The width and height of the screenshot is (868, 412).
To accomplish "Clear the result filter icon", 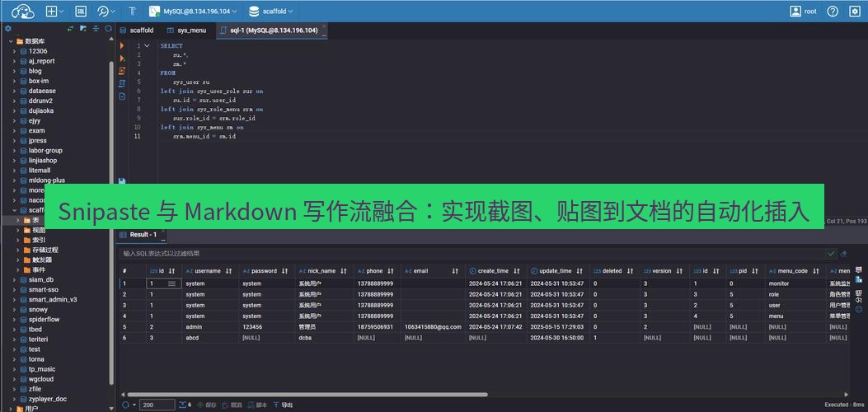I will (843, 254).
